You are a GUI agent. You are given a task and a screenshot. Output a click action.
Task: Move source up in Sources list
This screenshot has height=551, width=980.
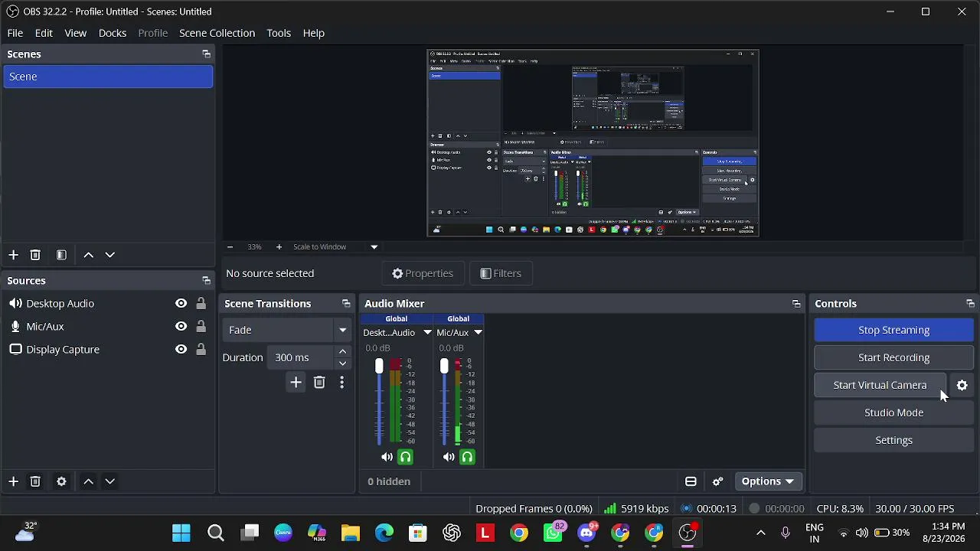(x=89, y=481)
